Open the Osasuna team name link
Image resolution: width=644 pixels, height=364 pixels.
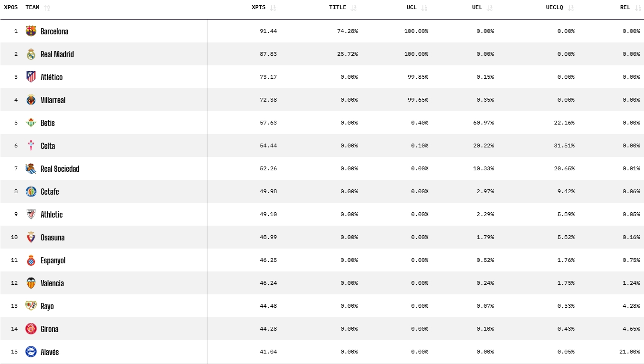[53, 238]
